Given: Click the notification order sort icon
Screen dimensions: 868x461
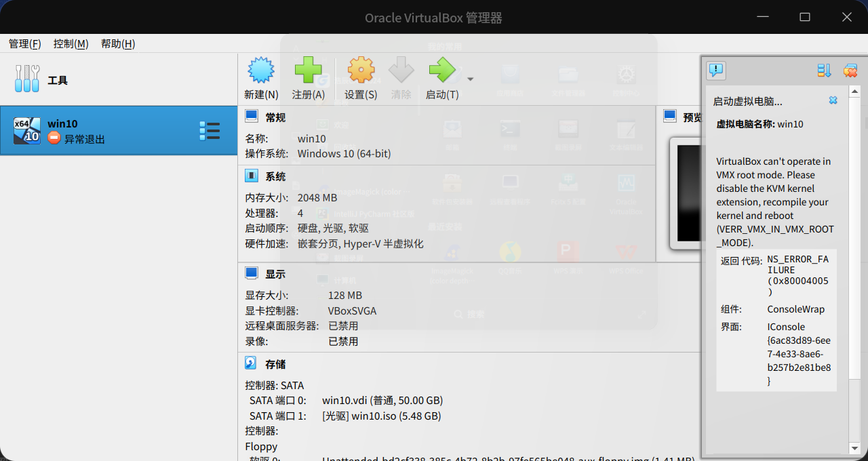Looking at the screenshot, I should pos(824,71).
